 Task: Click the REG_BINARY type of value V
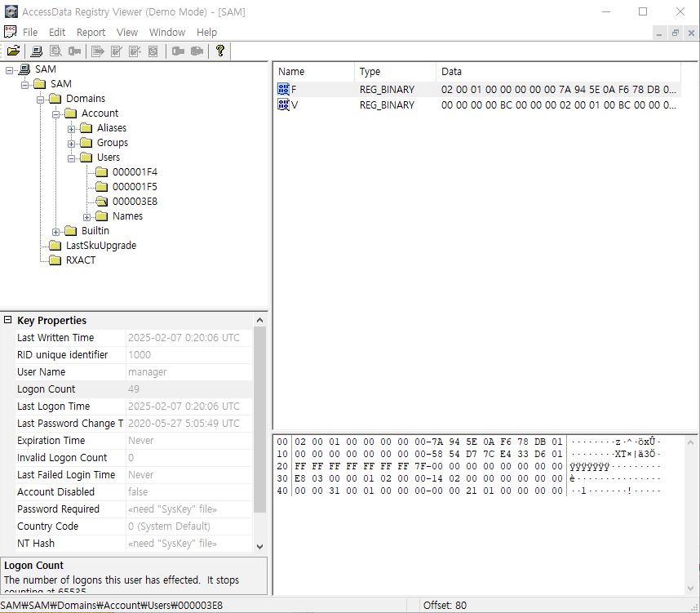tap(387, 105)
